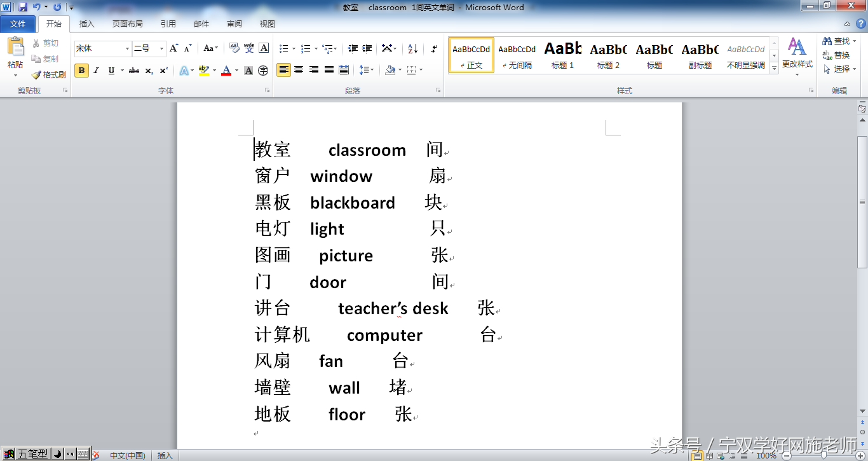
Task: Click the Clear Formatting eraser icon
Action: (x=233, y=48)
